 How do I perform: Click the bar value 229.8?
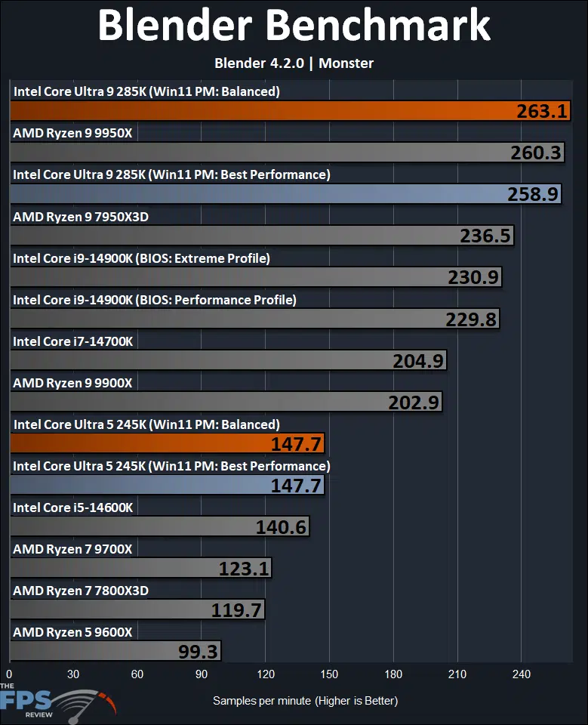(471, 319)
